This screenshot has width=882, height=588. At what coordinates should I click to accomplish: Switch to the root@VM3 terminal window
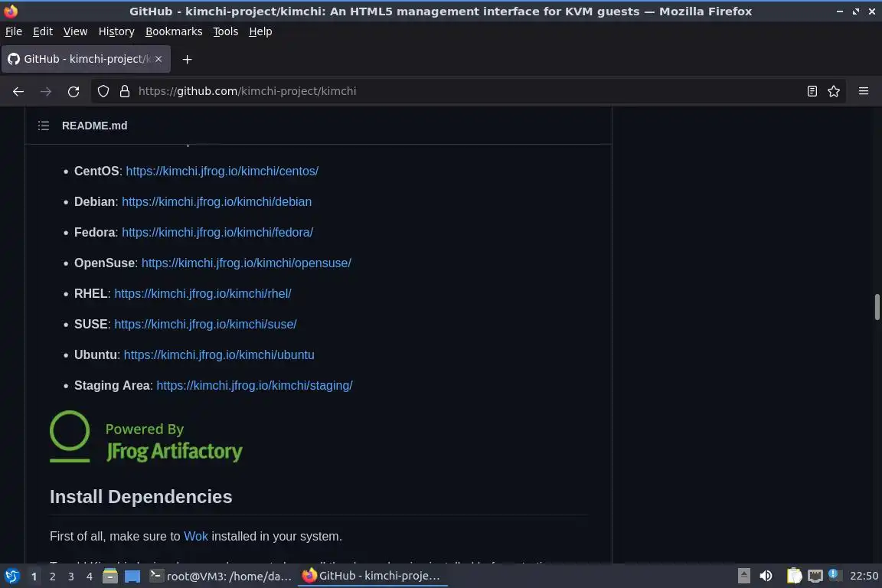tap(221, 576)
